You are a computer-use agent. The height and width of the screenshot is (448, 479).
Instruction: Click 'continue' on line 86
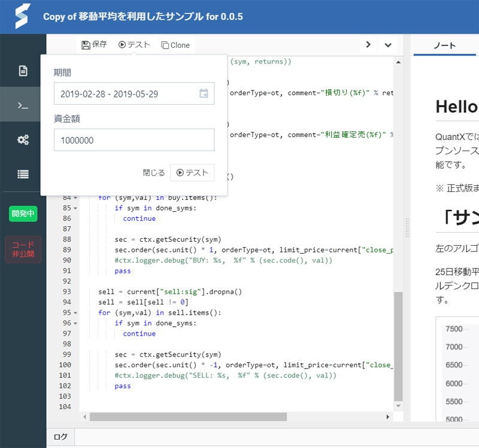[140, 218]
